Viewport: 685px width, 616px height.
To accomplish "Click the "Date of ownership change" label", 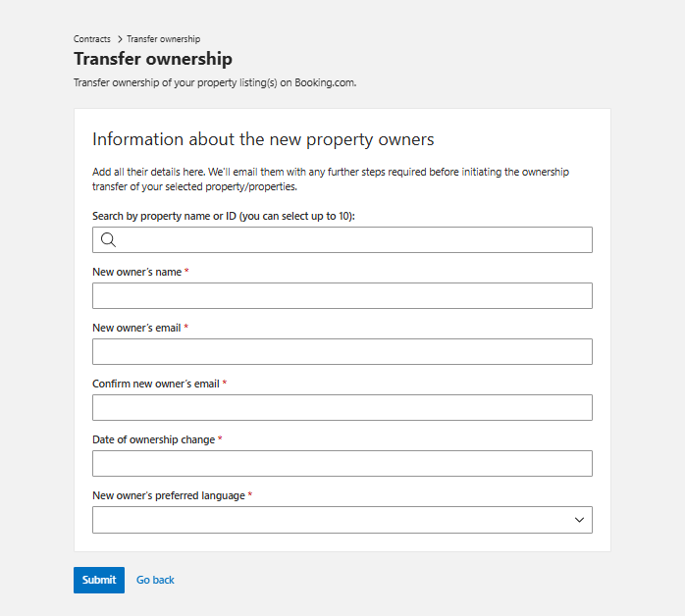I will coord(153,439).
